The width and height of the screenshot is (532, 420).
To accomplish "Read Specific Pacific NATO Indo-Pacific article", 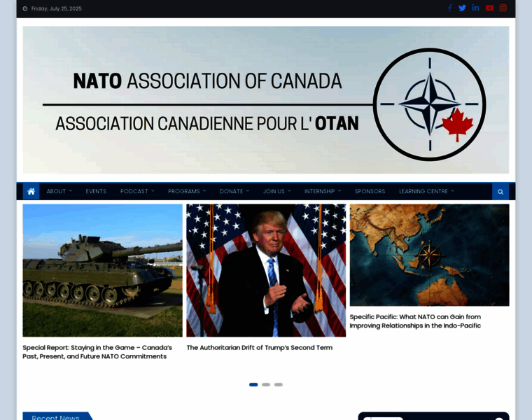I will point(415,321).
